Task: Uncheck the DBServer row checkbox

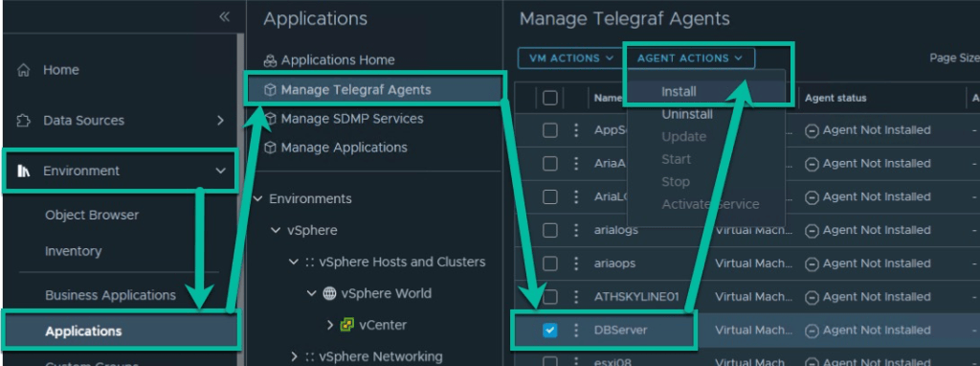Action: click(550, 330)
